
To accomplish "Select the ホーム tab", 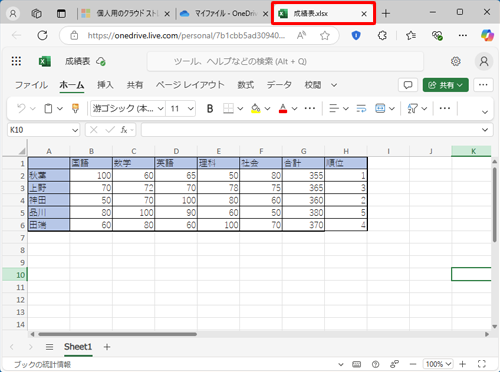I will (x=72, y=85).
